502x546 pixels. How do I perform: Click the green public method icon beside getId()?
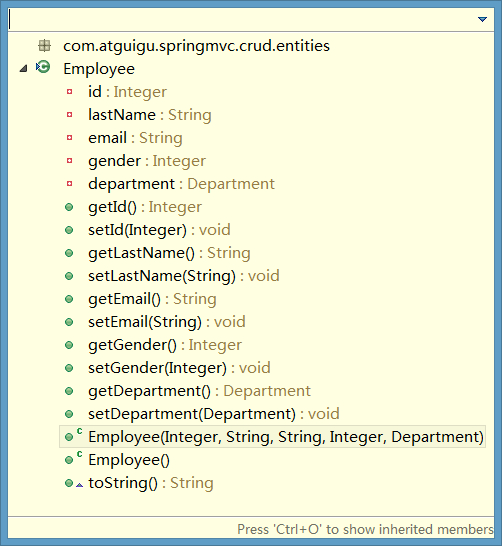(x=69, y=207)
